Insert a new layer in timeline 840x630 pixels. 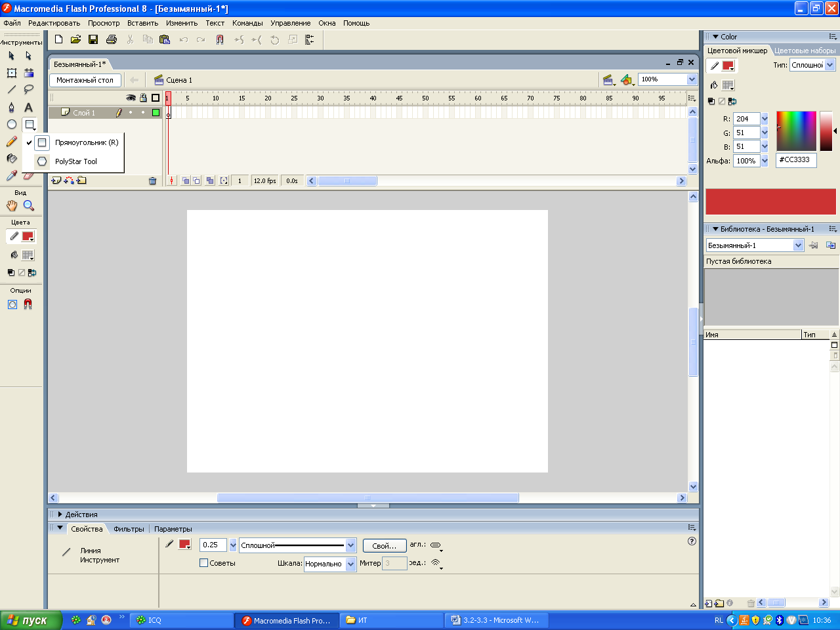click(56, 180)
